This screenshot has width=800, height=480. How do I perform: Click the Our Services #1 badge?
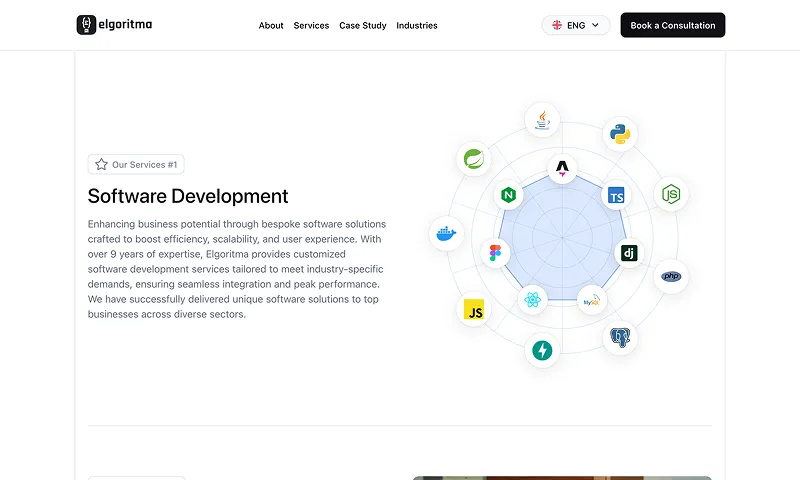tap(136, 164)
